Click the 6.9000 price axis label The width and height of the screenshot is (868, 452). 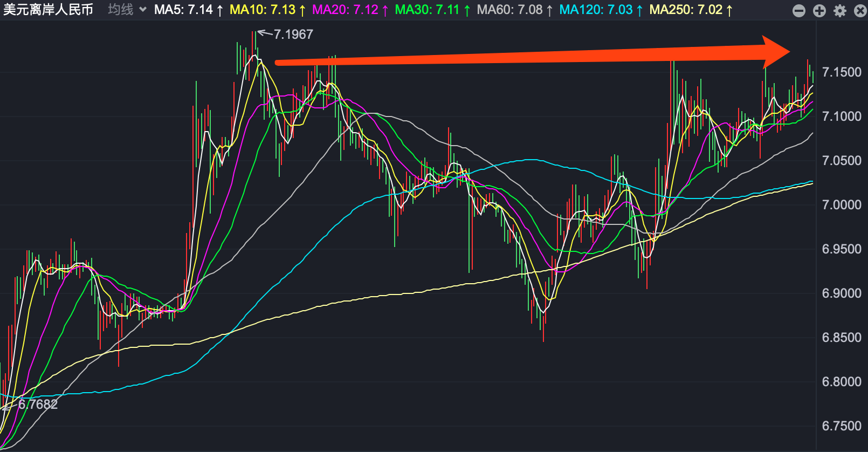[842, 293]
